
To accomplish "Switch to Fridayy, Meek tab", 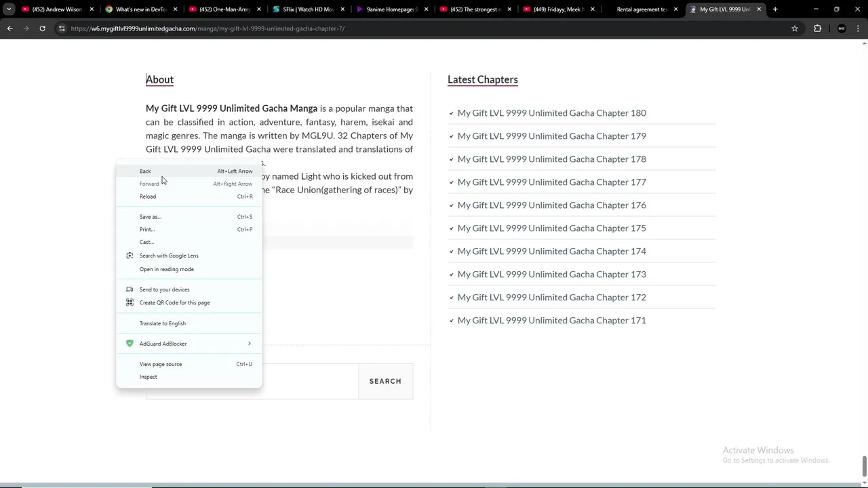I will [559, 9].
